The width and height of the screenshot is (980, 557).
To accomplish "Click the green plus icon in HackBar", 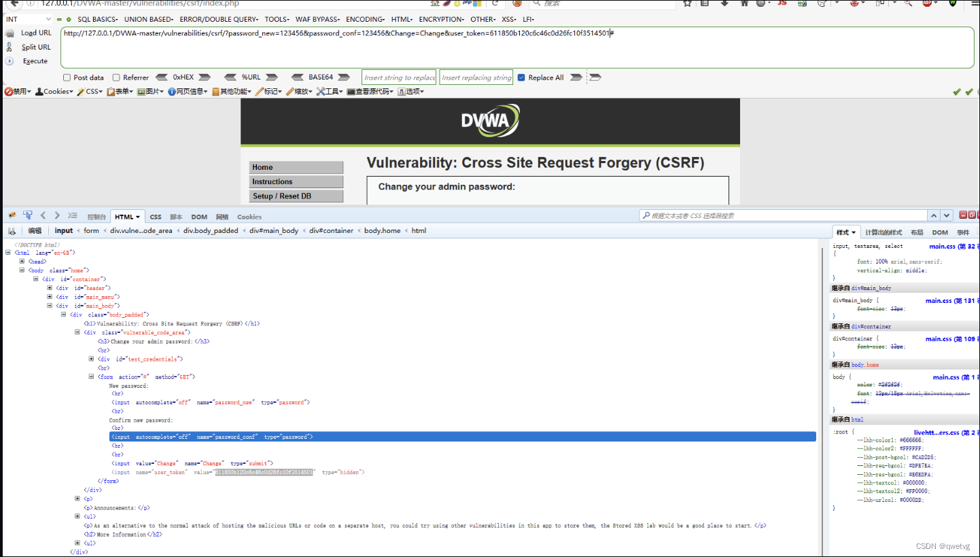I will [x=69, y=20].
